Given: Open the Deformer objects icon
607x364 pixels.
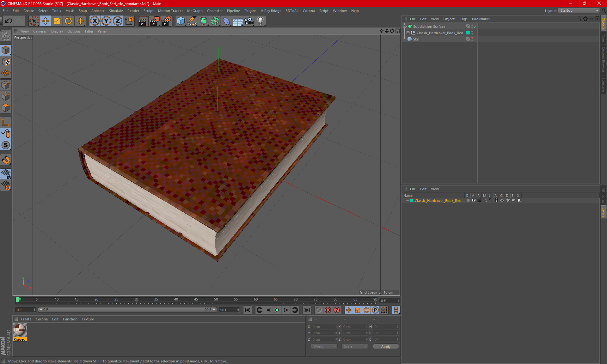Looking at the screenshot, I should pos(226,21).
